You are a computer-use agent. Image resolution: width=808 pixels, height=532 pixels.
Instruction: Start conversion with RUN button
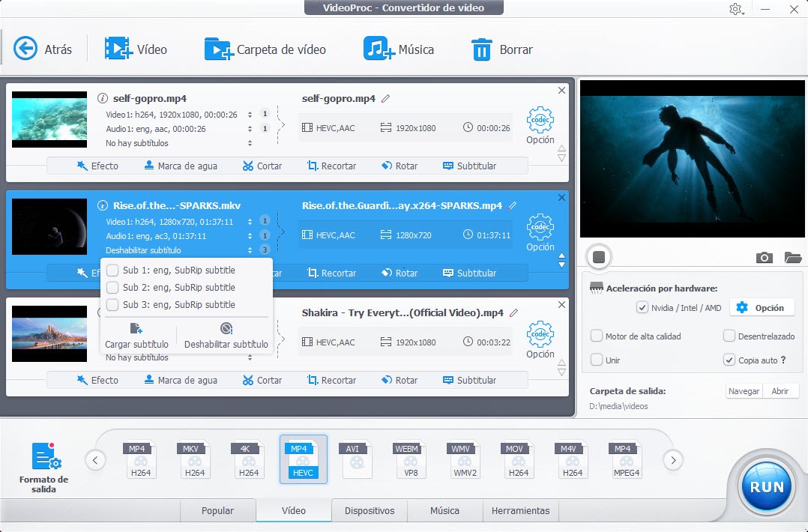click(x=766, y=486)
